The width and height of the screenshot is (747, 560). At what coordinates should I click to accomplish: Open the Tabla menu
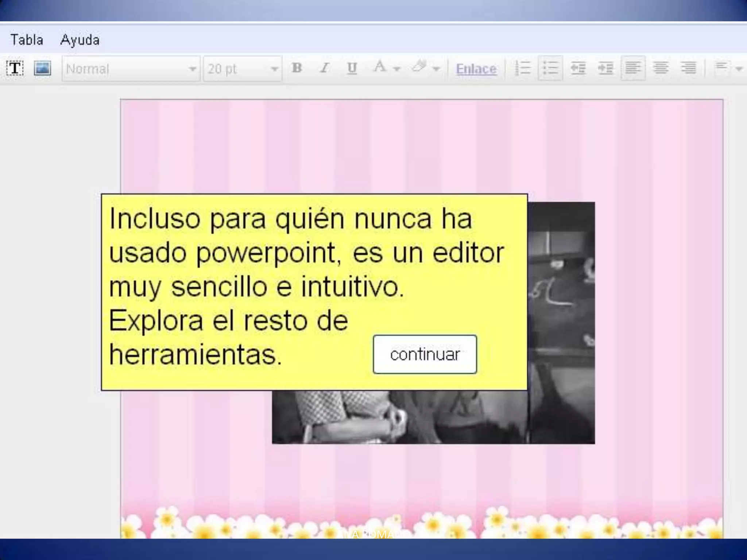coord(27,40)
